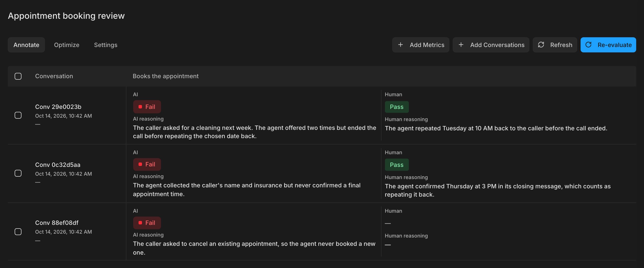Click the plus icon on Add Conversations

[x=461, y=45]
